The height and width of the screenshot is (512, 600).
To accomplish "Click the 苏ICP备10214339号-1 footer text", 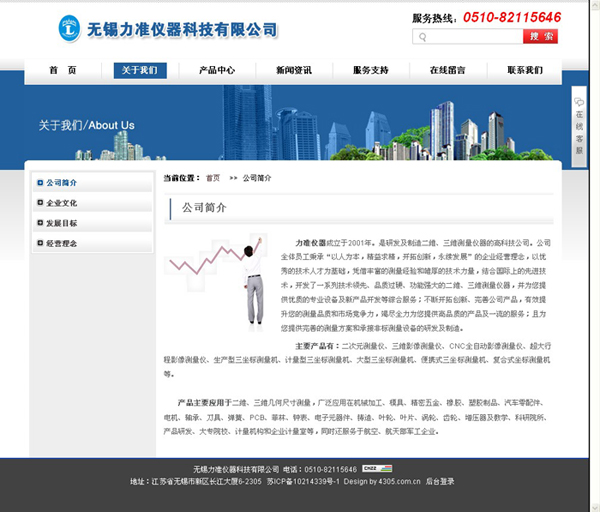I will [x=303, y=481].
